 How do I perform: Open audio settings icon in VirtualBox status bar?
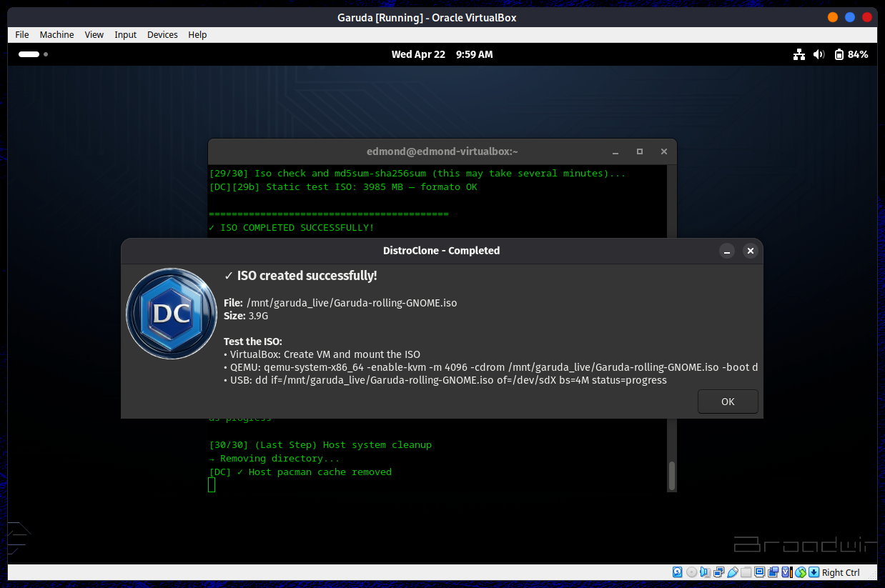(x=705, y=572)
